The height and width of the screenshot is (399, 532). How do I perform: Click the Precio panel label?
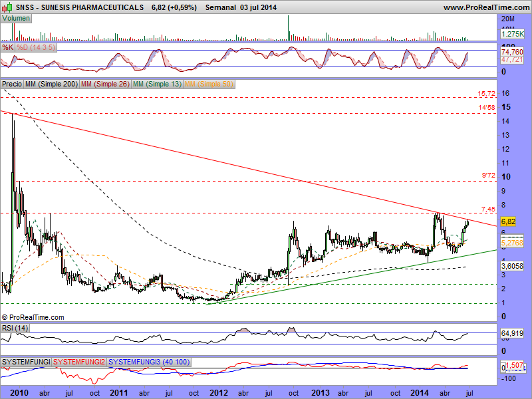click(x=12, y=84)
